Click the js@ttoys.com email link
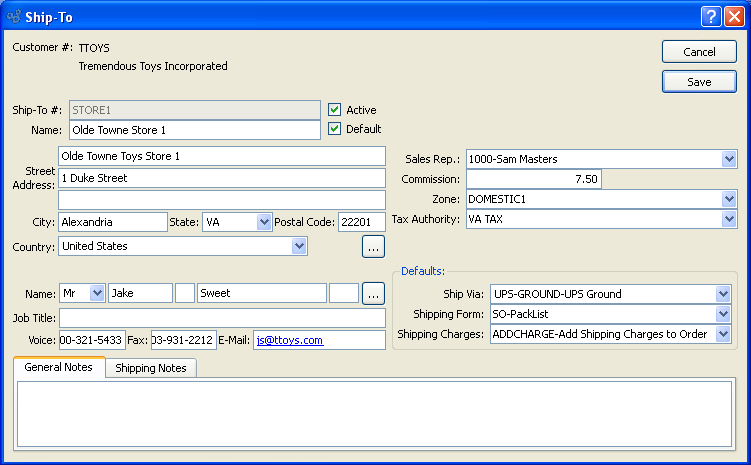Screen dimensions: 751x465 pyautogui.click(x=290, y=340)
